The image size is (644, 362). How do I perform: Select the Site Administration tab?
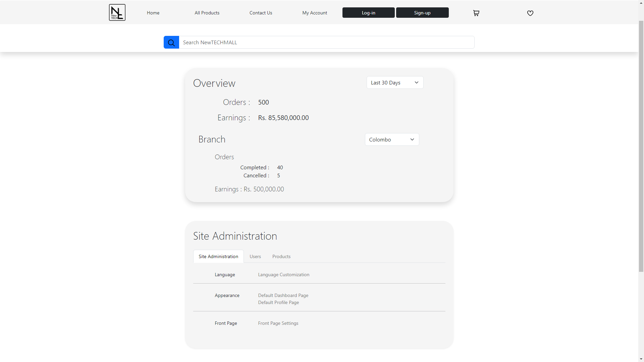tap(218, 256)
